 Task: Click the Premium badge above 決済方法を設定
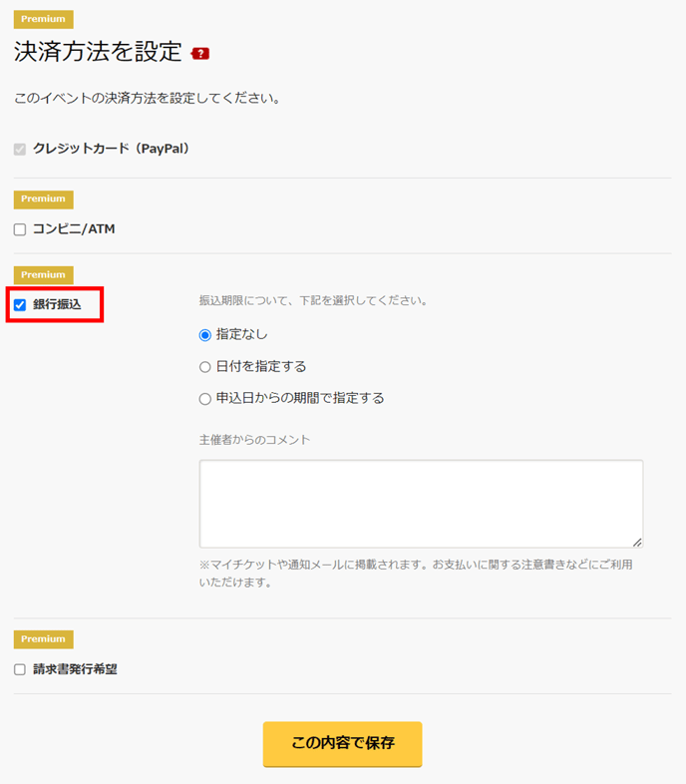coord(44,19)
